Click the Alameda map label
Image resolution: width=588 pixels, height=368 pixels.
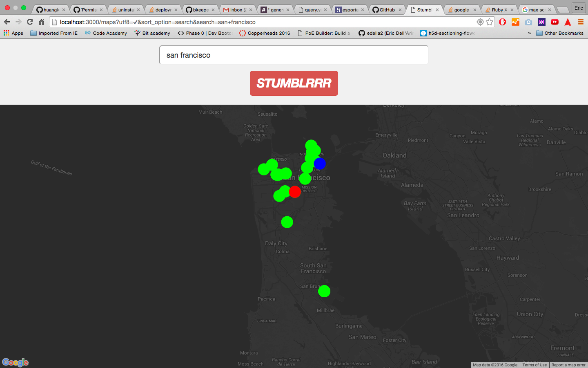412,185
